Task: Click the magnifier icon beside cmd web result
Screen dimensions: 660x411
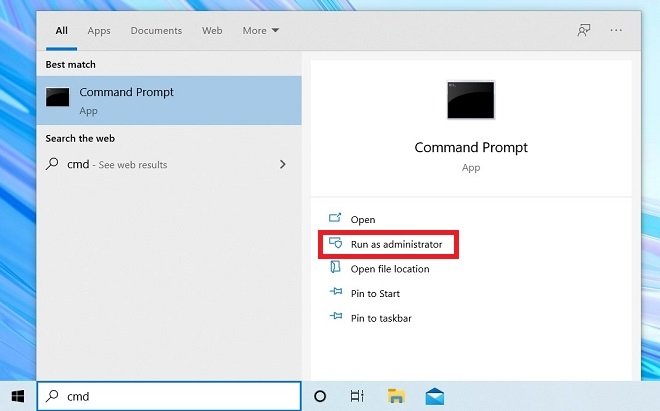Action: point(52,163)
